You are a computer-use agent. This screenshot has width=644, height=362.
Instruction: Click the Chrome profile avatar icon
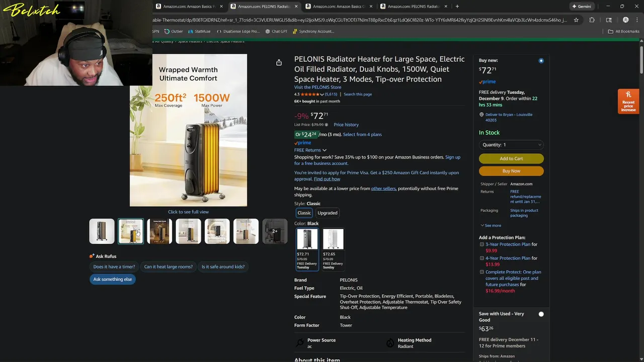pos(625,20)
